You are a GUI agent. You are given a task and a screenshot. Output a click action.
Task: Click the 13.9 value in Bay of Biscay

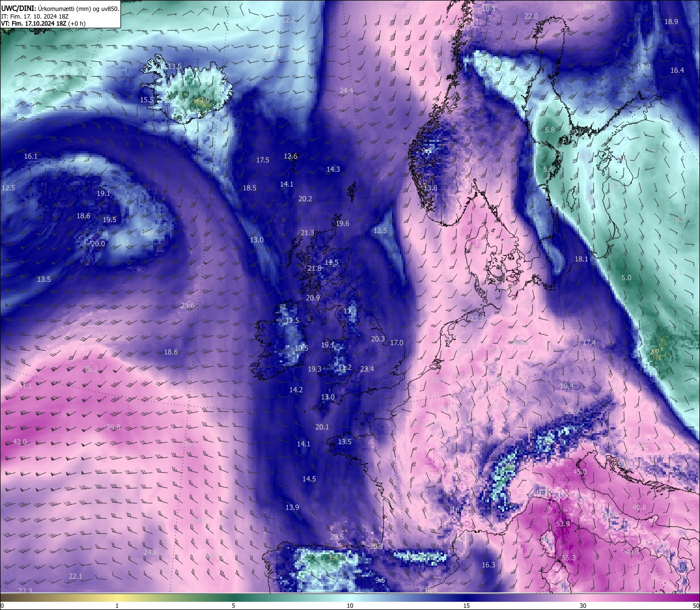pyautogui.click(x=292, y=507)
